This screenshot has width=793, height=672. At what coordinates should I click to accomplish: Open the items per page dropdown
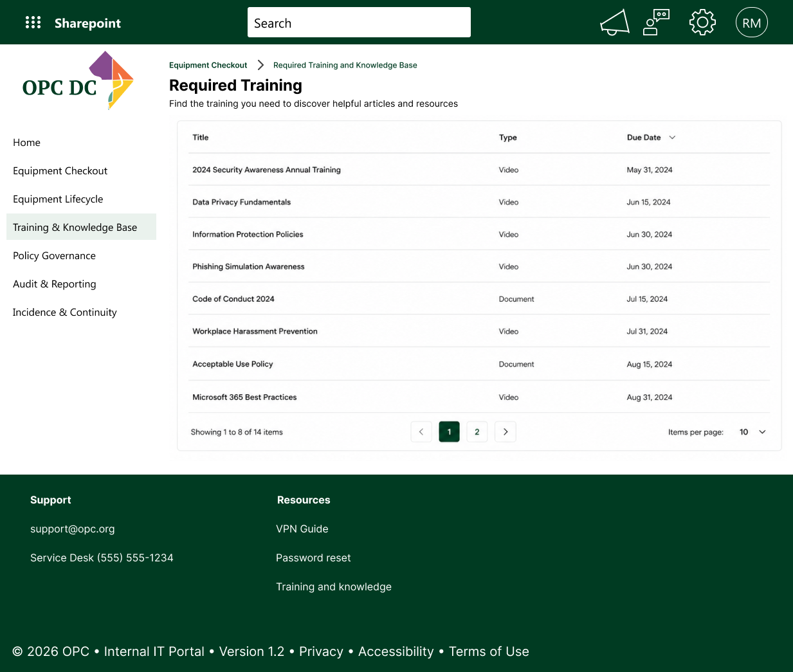point(752,432)
